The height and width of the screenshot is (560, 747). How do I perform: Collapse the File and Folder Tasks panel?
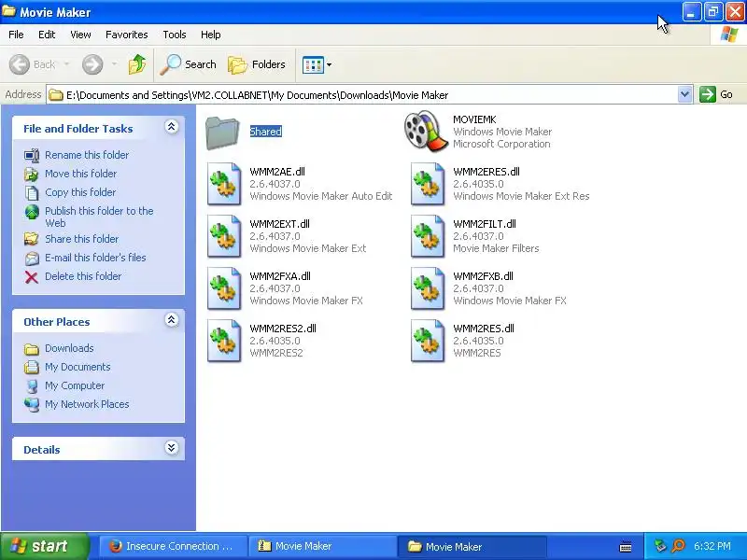point(172,127)
